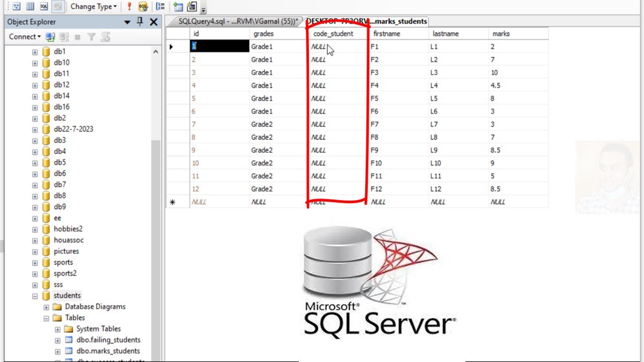Click the grades column header
This screenshot has height=362, width=644.
point(279,34)
